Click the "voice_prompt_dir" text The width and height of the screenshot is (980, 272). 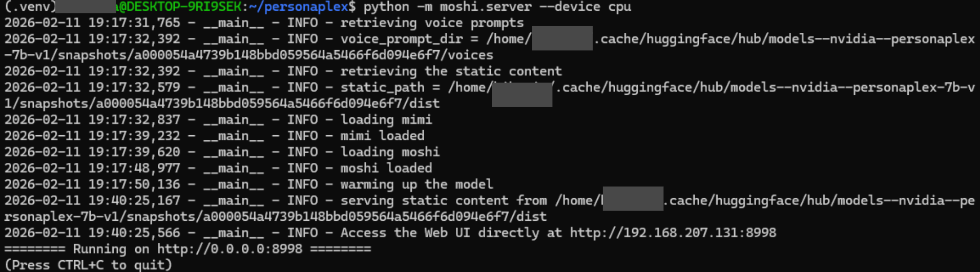[x=401, y=39]
